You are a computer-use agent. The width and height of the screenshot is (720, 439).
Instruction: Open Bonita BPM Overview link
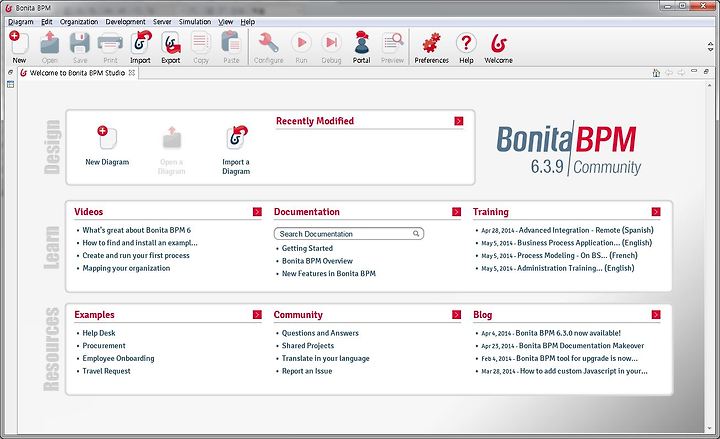pos(317,261)
